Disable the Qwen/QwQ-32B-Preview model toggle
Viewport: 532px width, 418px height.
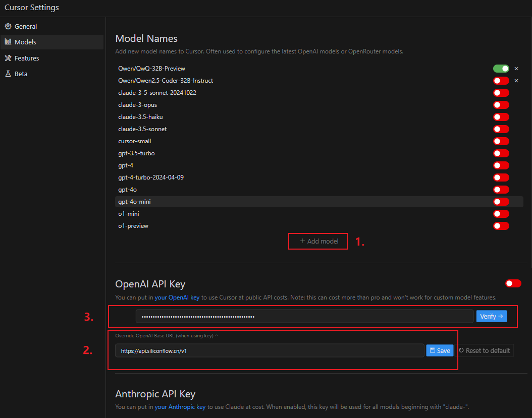(501, 69)
